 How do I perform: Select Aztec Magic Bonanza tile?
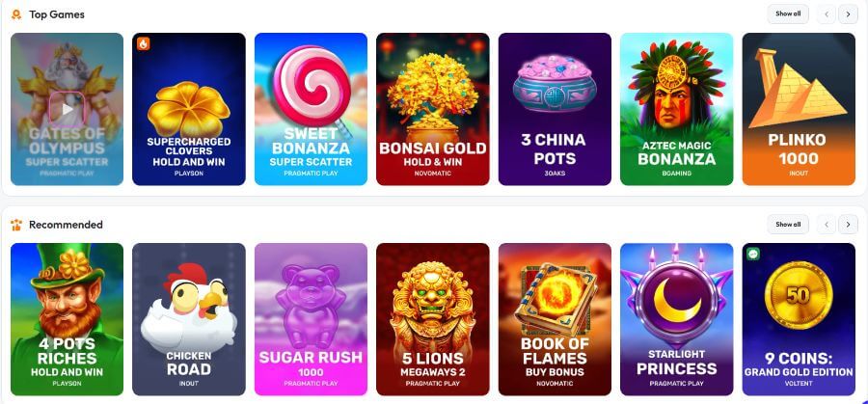click(676, 109)
